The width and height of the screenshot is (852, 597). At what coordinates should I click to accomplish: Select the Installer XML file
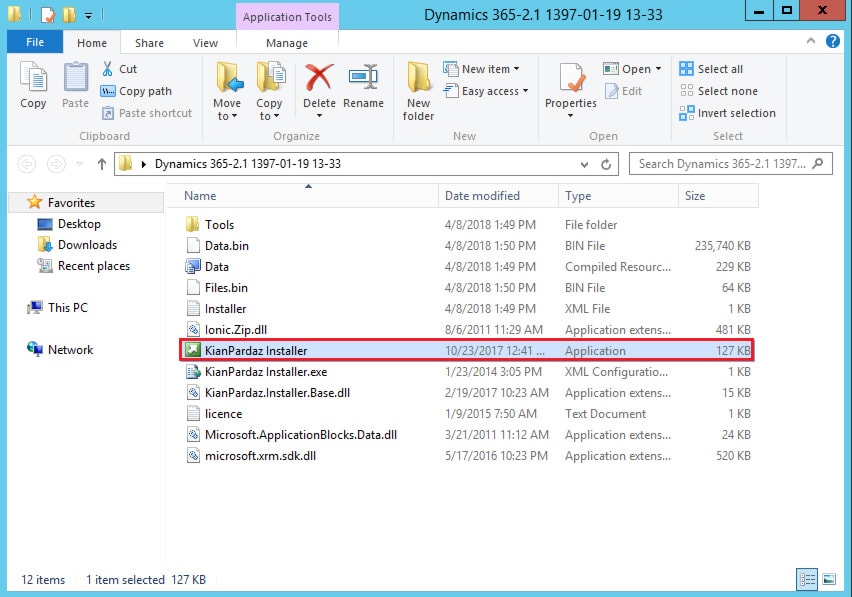pos(467,309)
